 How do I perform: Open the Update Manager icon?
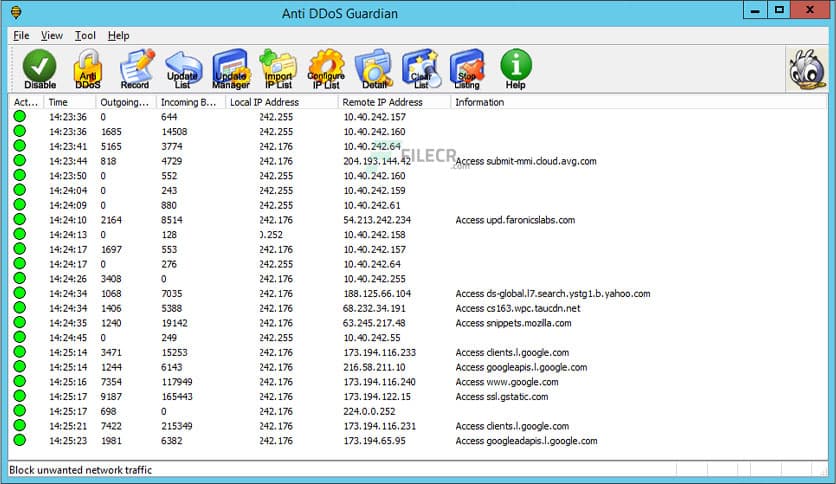(231, 69)
